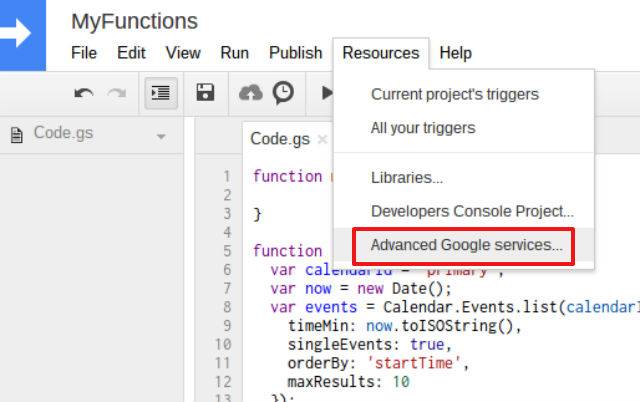Click line number 1 in gutter

tap(227, 176)
